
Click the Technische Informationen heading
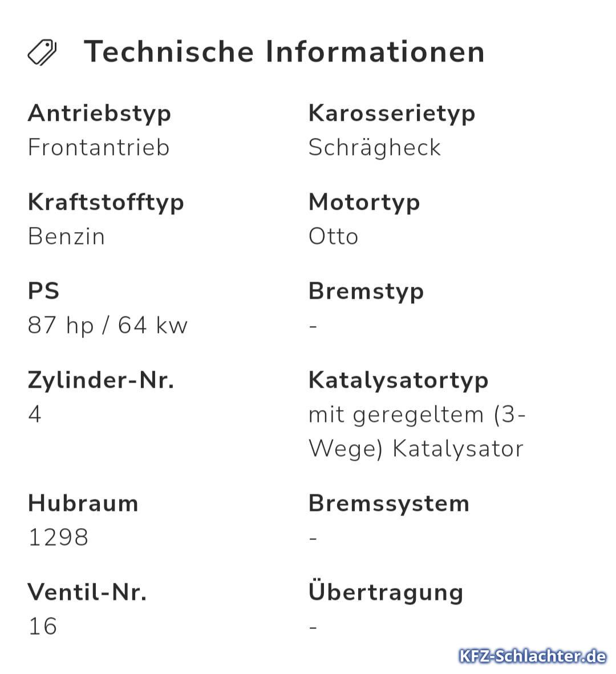tap(284, 51)
